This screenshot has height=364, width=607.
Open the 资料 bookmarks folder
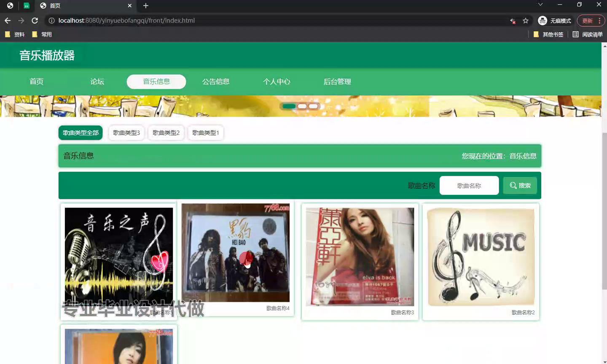pyautogui.click(x=15, y=35)
